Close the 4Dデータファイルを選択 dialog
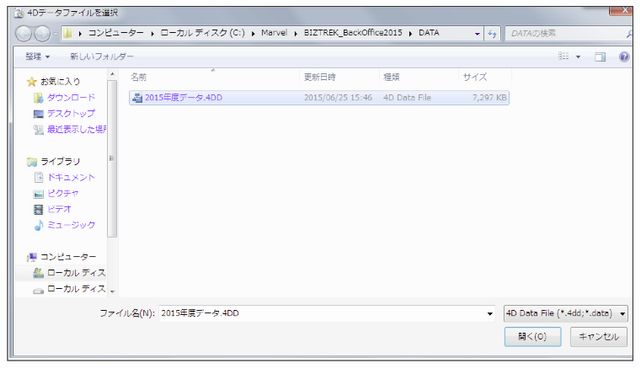 (x=621, y=11)
